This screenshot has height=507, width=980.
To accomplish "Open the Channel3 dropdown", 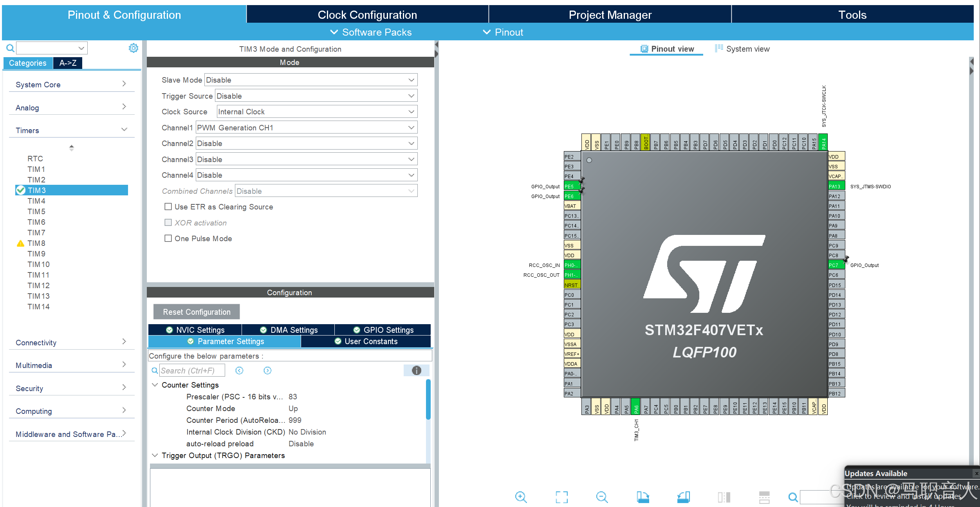I will 307,159.
